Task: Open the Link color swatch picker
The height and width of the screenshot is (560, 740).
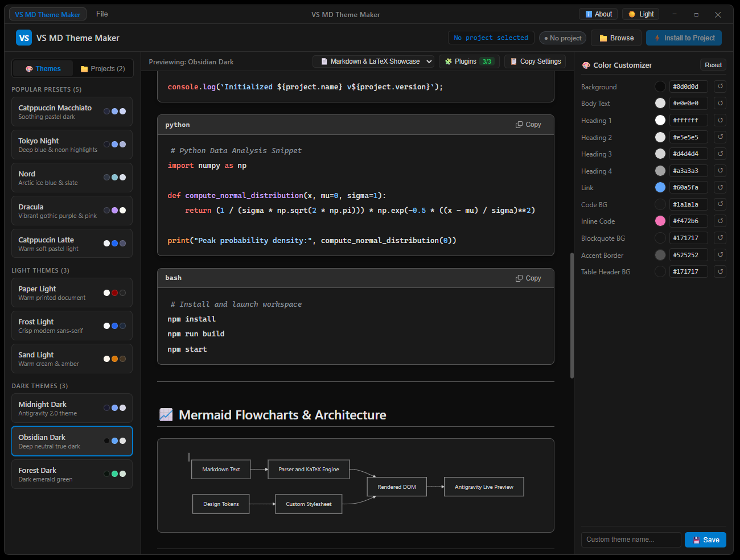Action: [660, 187]
